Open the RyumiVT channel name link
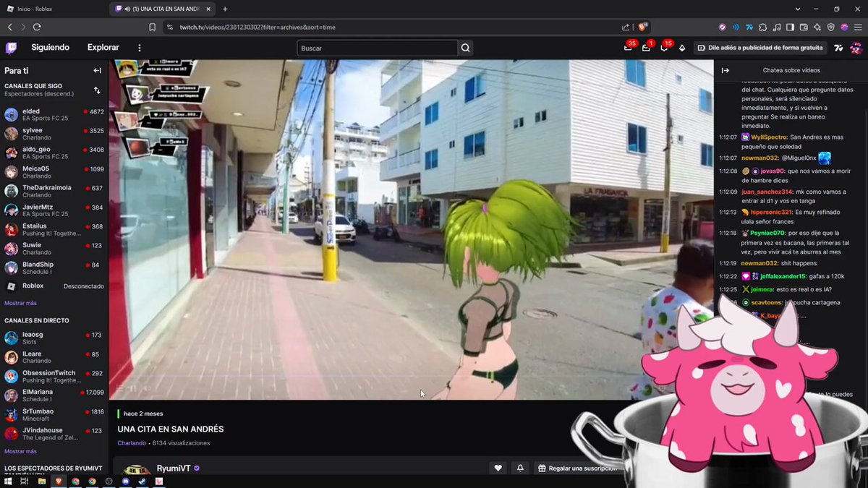 coord(174,468)
